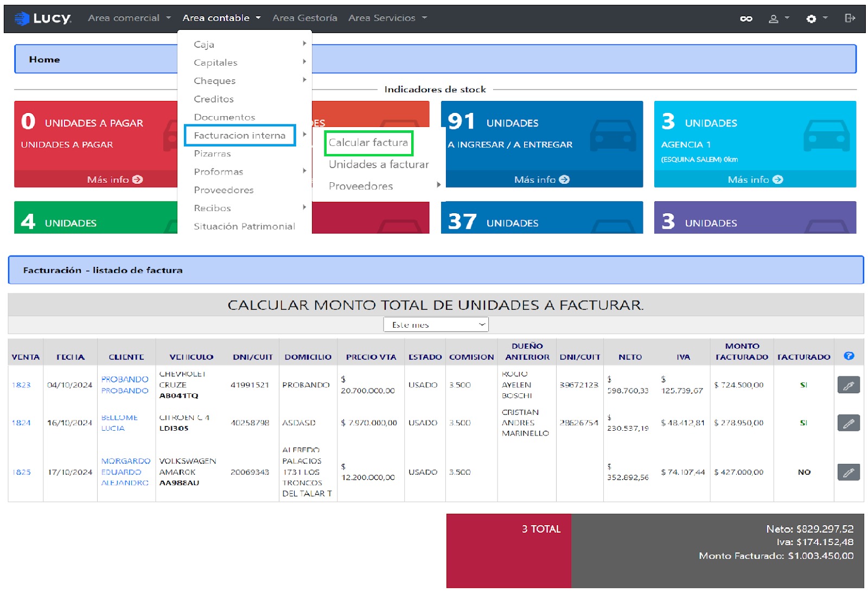Open sale number 1823 link
The height and width of the screenshot is (594, 868).
pyautogui.click(x=21, y=385)
